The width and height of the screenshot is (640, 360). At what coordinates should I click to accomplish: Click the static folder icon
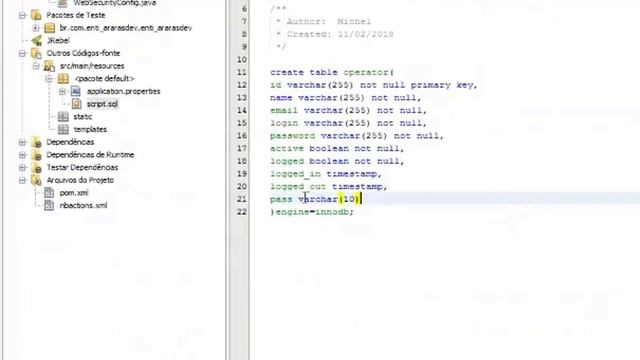(63, 117)
